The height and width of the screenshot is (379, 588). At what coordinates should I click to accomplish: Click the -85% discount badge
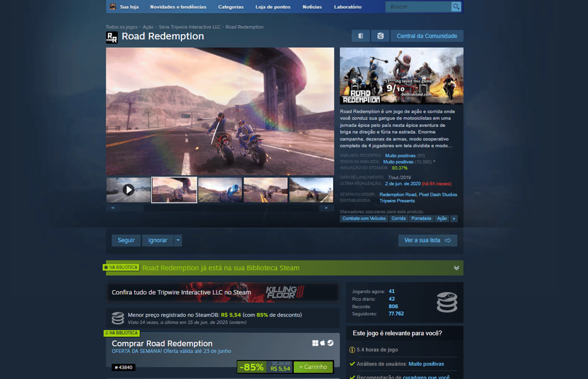[252, 367]
